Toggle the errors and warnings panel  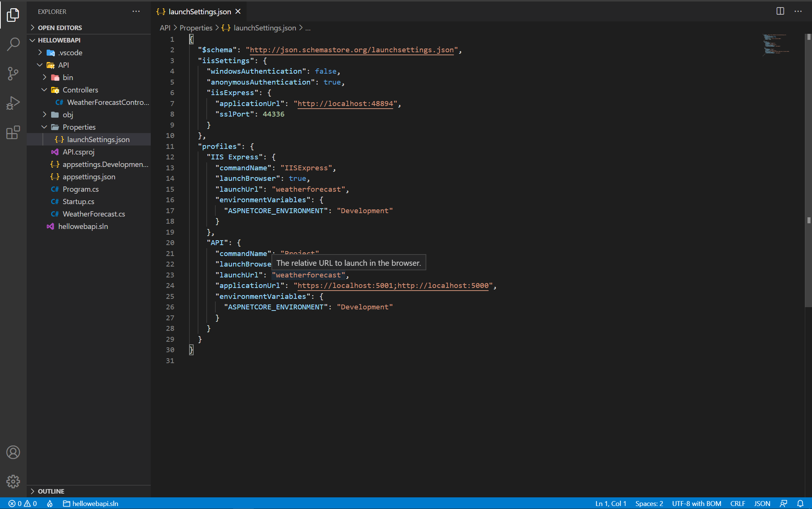[x=22, y=503]
